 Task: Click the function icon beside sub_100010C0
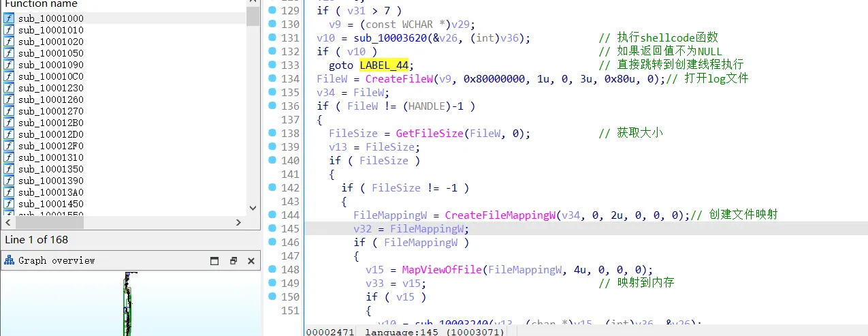9,76
